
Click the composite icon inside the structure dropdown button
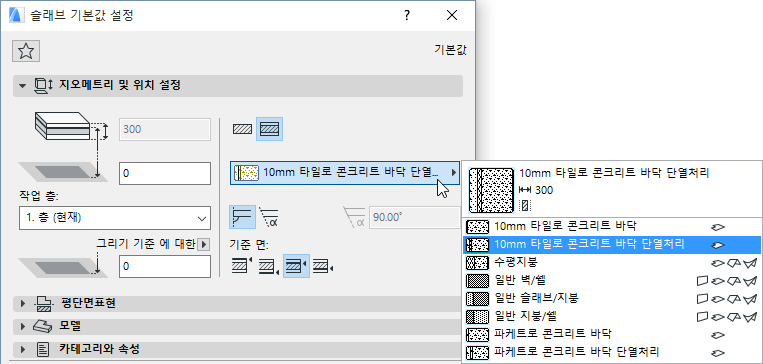point(246,172)
